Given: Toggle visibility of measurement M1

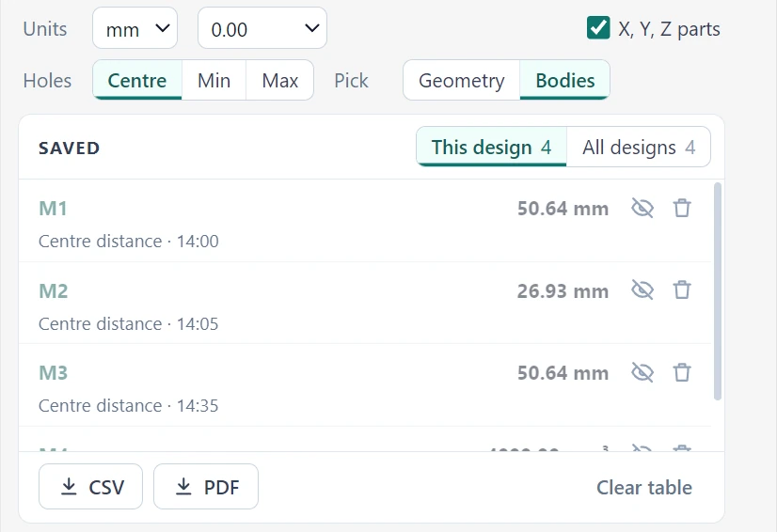Looking at the screenshot, I should coord(642,208).
